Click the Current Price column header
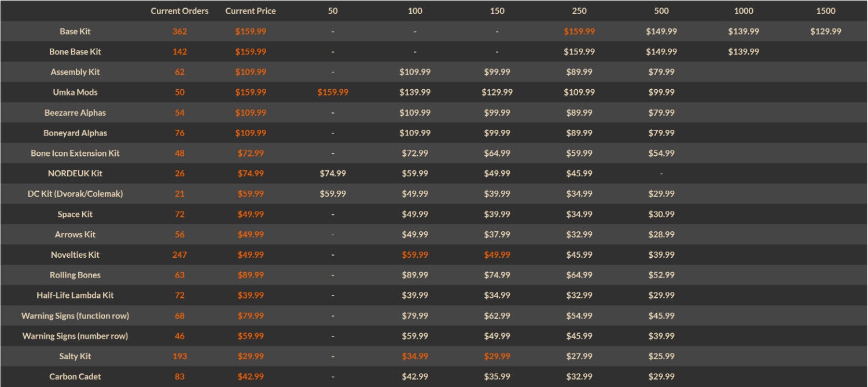 [251, 11]
